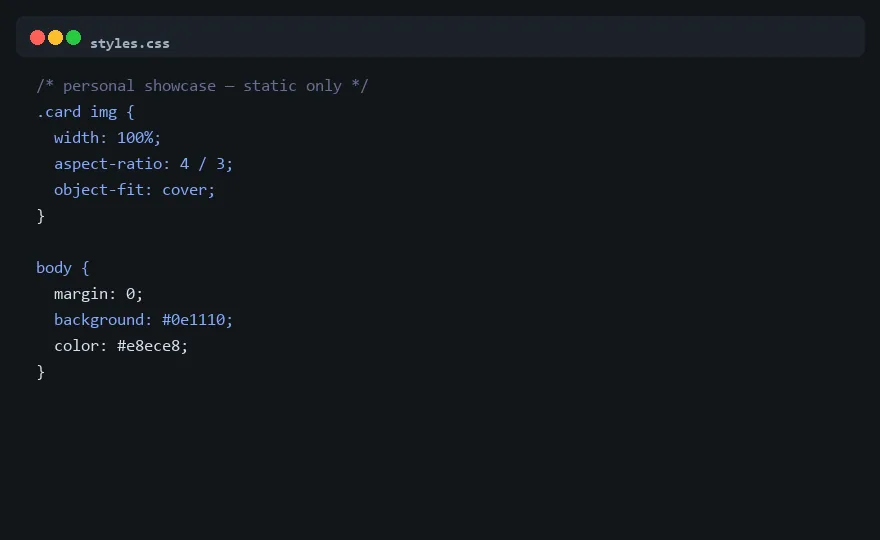Click the body selector line
The image size is (880, 540).
point(63,268)
